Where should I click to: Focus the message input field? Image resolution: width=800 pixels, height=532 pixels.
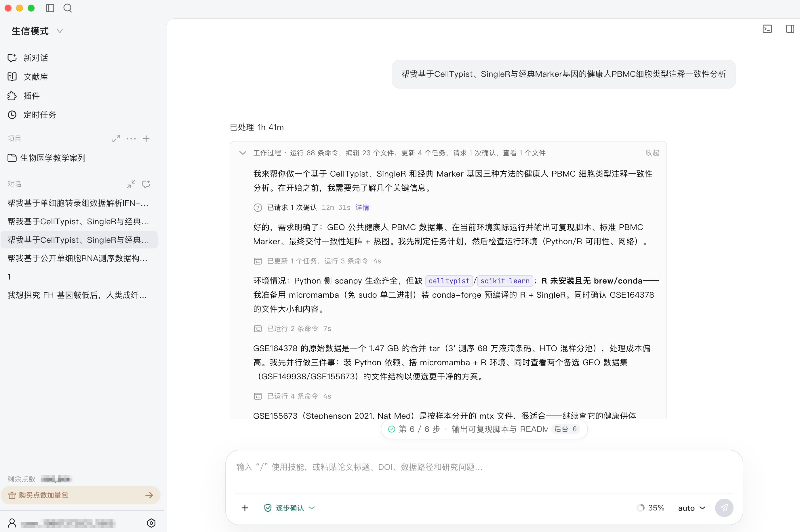coord(484,468)
